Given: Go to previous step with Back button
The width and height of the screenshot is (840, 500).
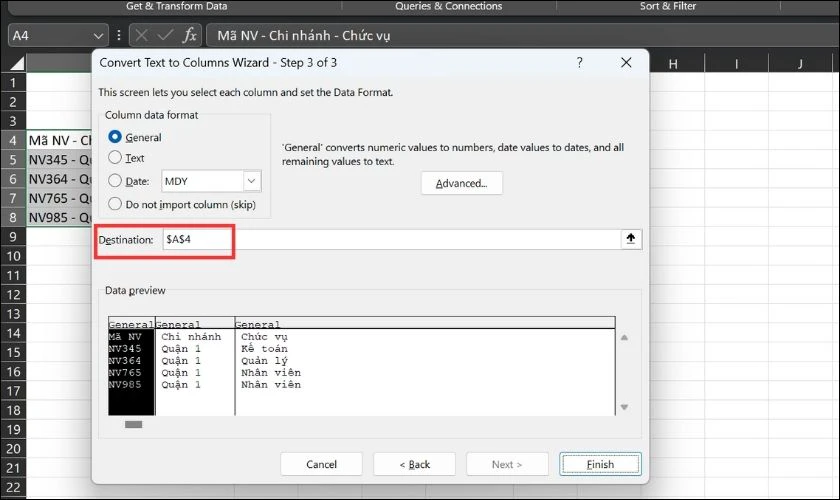Looking at the screenshot, I should pos(414,464).
